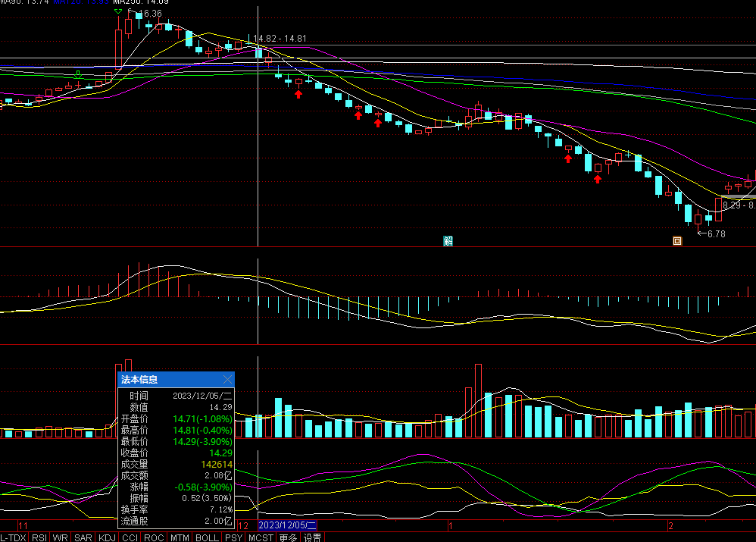This screenshot has height=542, width=756.
Task: Click the 法本信息 popup title bar
Action: [167, 379]
